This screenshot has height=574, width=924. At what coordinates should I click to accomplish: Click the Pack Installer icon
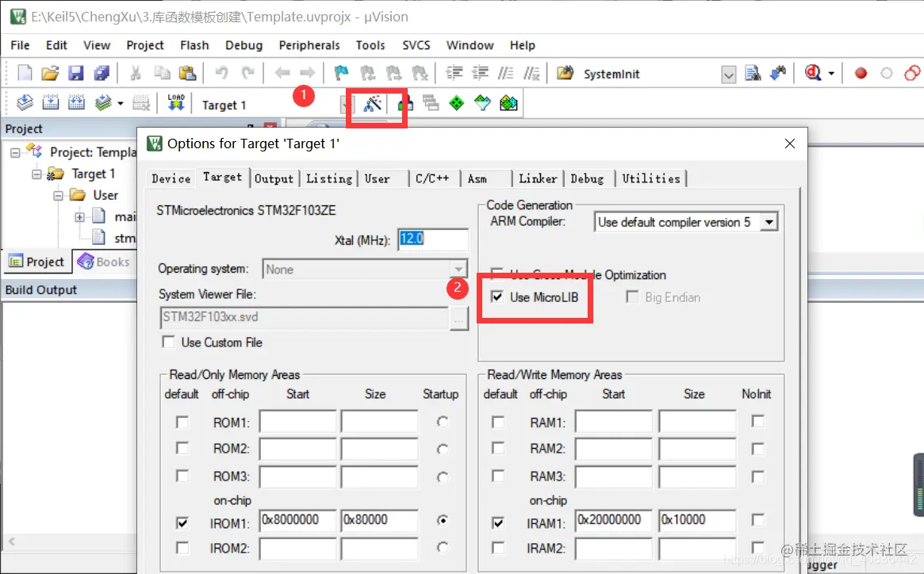(508, 104)
